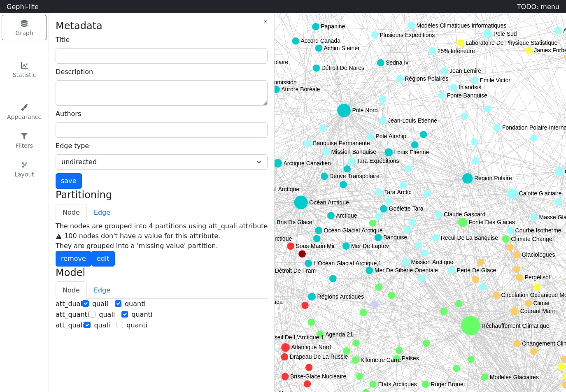Select Node tab under Partitioning

point(71,213)
